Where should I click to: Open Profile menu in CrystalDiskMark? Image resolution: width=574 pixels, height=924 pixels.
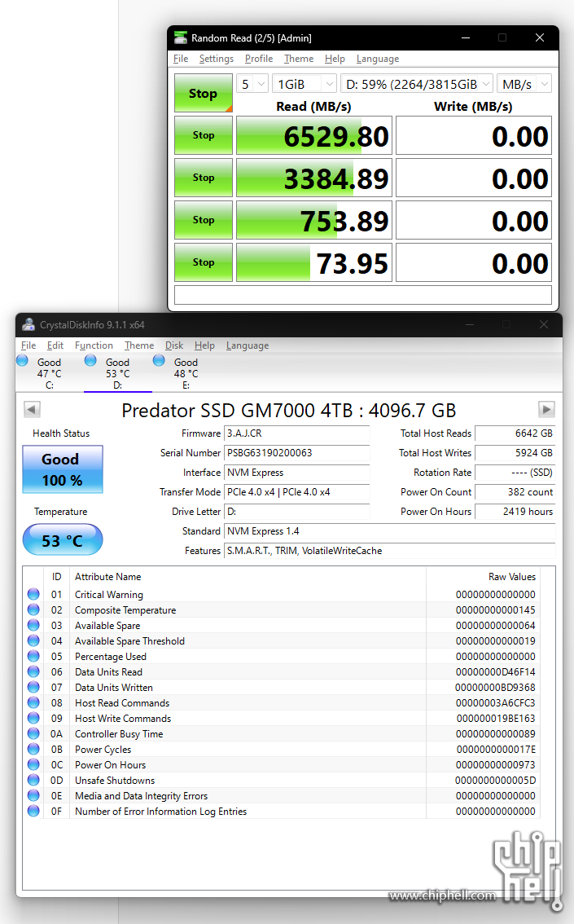pyautogui.click(x=258, y=59)
